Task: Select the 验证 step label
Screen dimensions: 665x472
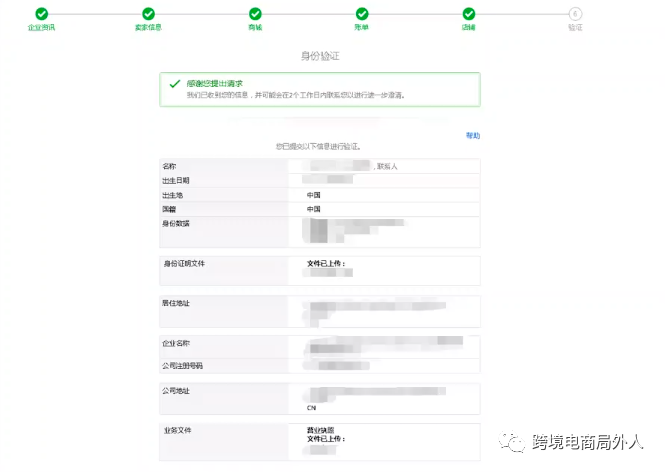Action: click(575, 28)
